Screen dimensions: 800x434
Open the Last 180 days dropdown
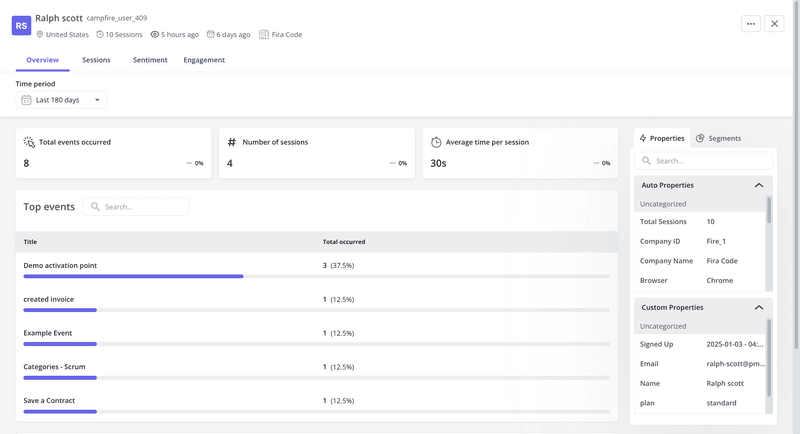62,100
